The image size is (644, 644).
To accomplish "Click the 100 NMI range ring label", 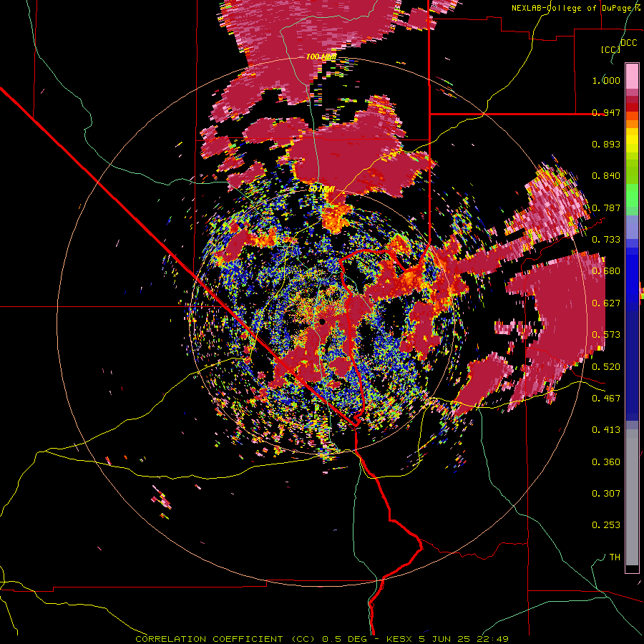I will click(x=321, y=57).
